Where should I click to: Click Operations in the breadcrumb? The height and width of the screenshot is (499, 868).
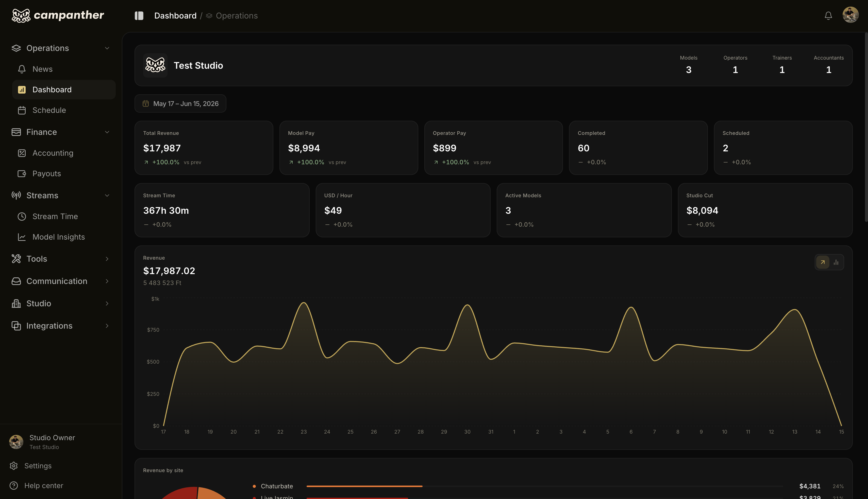[x=237, y=16]
